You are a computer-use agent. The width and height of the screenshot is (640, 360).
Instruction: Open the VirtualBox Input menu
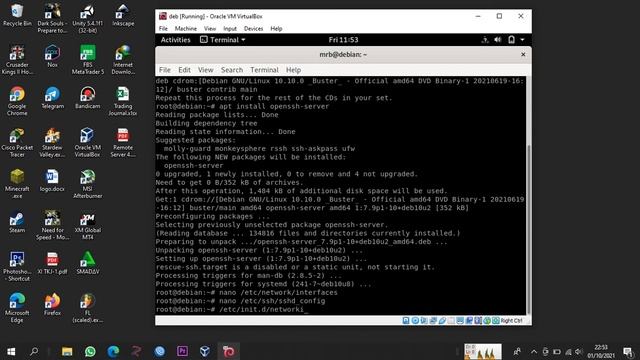click(x=230, y=29)
